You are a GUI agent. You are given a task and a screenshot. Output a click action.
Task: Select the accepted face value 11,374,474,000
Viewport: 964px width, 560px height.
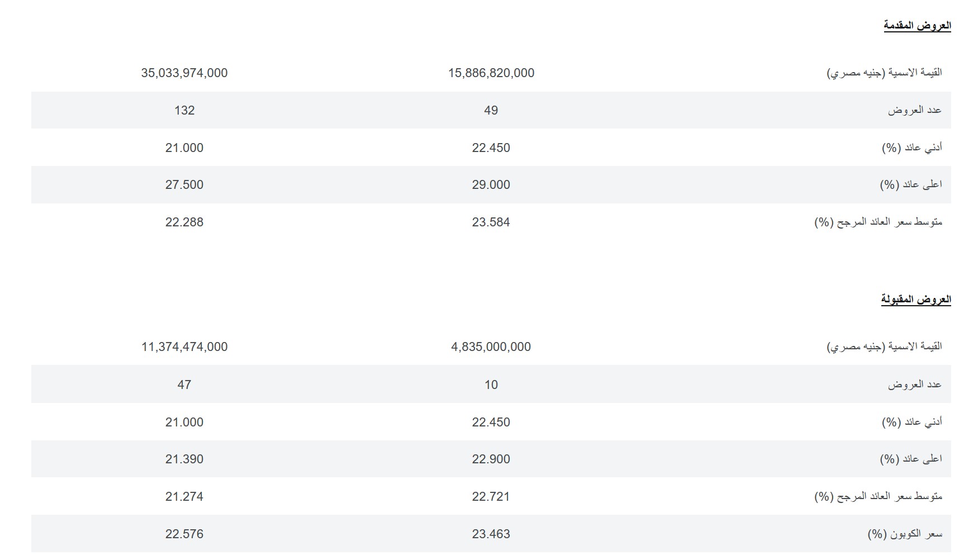click(x=184, y=347)
